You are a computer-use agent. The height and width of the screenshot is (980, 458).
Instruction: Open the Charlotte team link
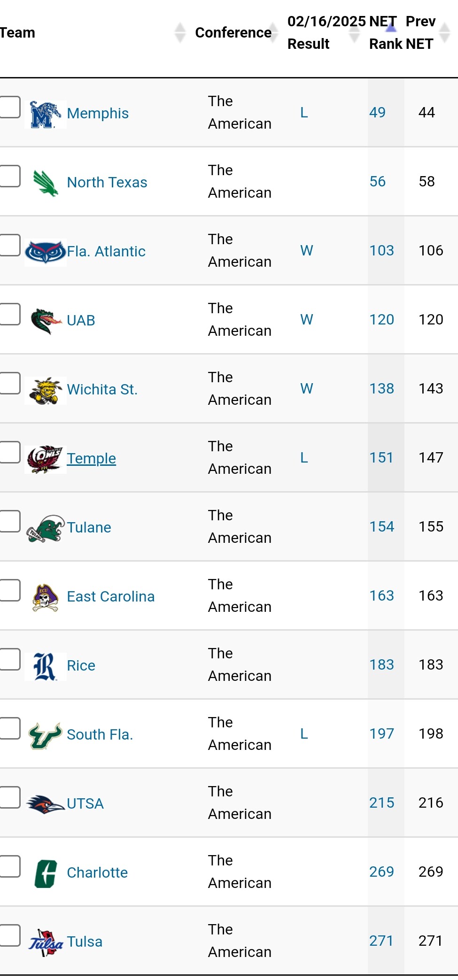(x=97, y=872)
